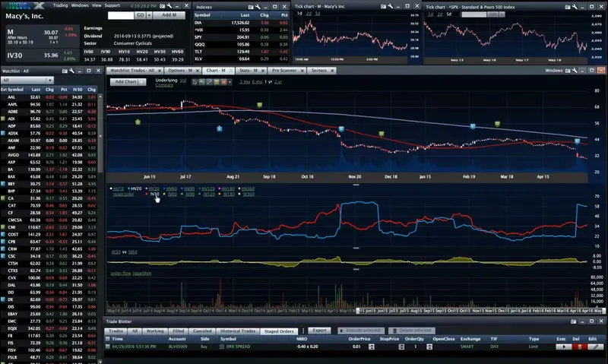Toggle the HV10 series on chart

(x=119, y=188)
